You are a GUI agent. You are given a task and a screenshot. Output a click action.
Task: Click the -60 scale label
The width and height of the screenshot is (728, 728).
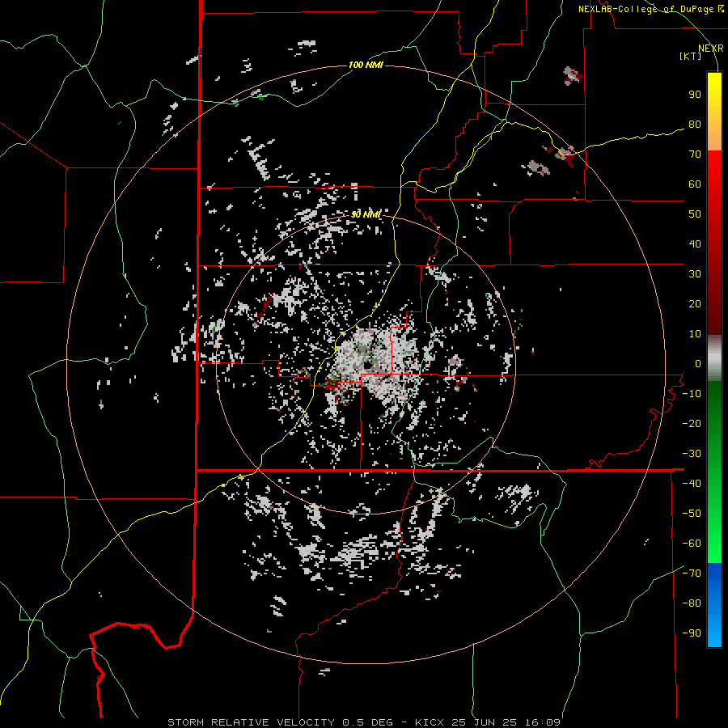point(692,544)
